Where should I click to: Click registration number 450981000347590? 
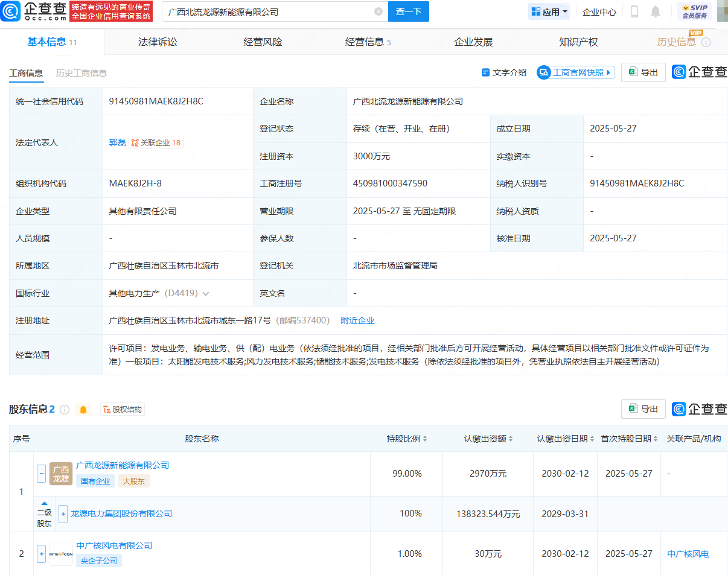390,183
